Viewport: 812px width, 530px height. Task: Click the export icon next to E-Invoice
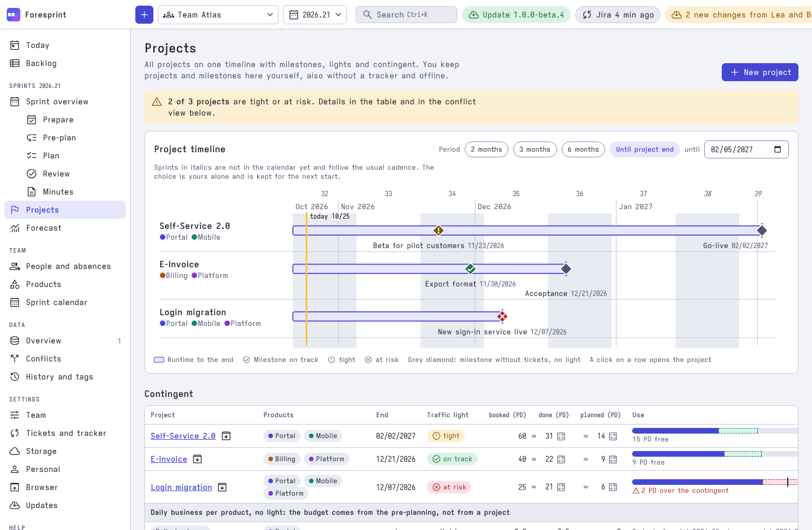pyautogui.click(x=197, y=459)
